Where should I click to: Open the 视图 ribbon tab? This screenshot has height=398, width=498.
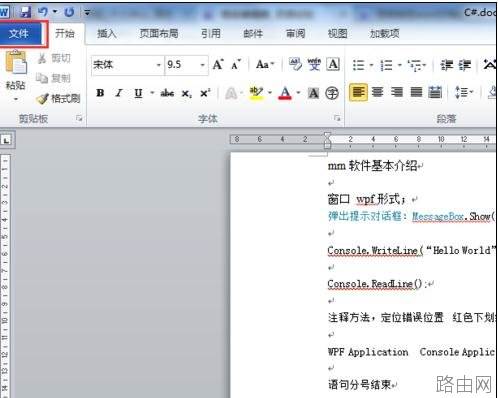[338, 33]
